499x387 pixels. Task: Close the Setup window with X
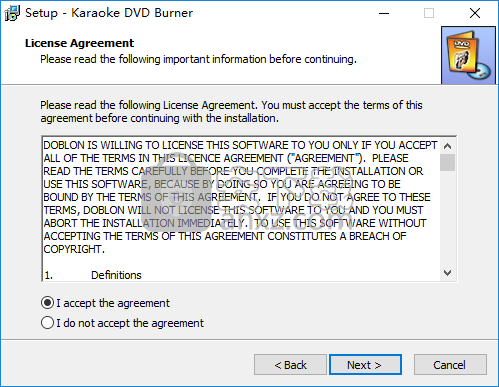point(475,13)
